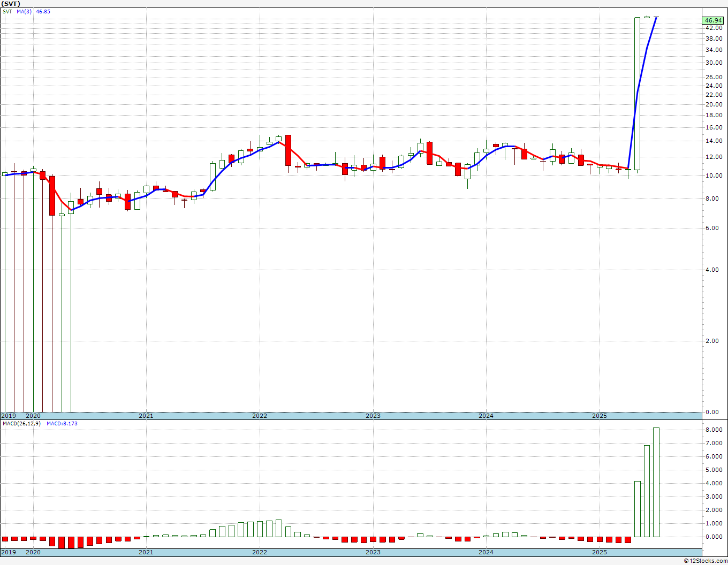Click the 5.000 MACD axis label
This screenshot has width=728, height=565.
pyautogui.click(x=714, y=470)
